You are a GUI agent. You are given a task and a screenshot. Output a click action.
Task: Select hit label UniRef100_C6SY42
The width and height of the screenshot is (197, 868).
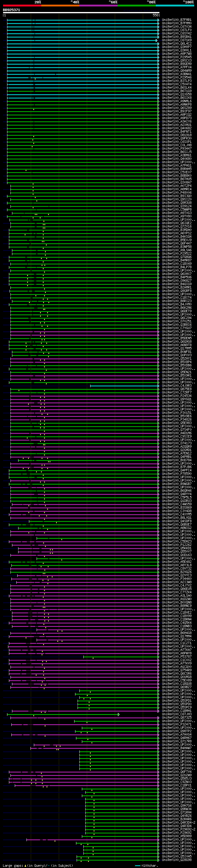point(176,33)
